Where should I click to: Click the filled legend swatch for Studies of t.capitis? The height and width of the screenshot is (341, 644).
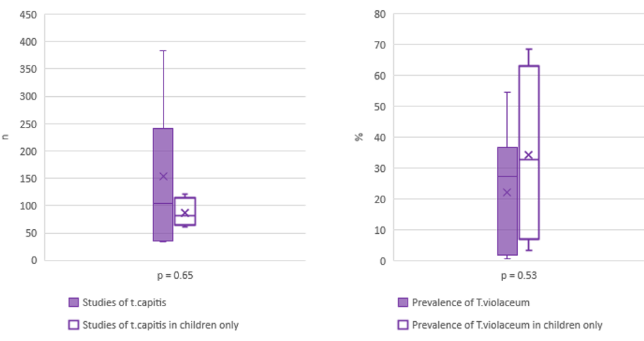point(74,302)
